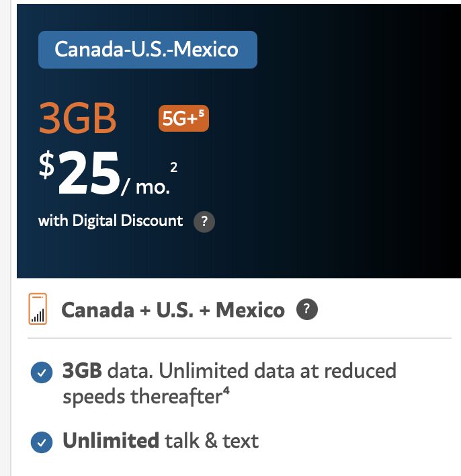Screen dimensions: 461x476
Task: Select the orange 5G+ badge
Action: click(183, 118)
